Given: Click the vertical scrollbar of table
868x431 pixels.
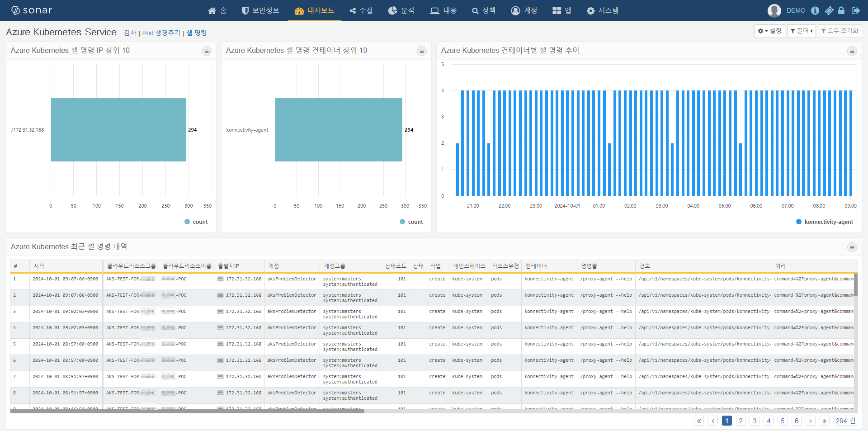Looking at the screenshot, I should tap(855, 285).
